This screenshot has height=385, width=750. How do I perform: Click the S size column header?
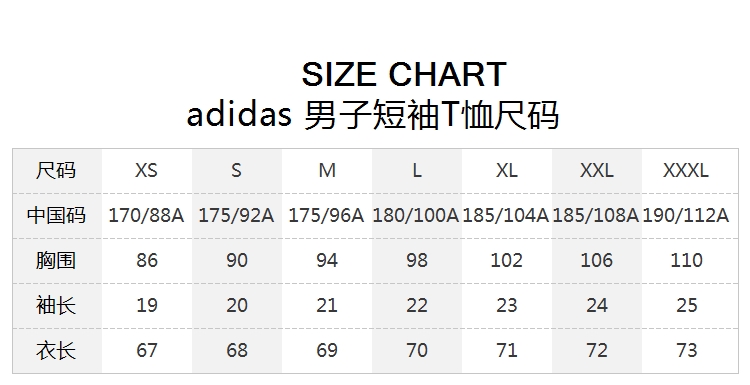(x=236, y=170)
